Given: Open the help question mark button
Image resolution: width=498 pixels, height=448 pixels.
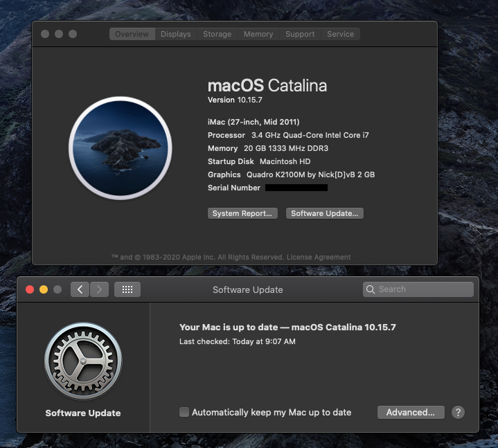Looking at the screenshot, I should [458, 412].
